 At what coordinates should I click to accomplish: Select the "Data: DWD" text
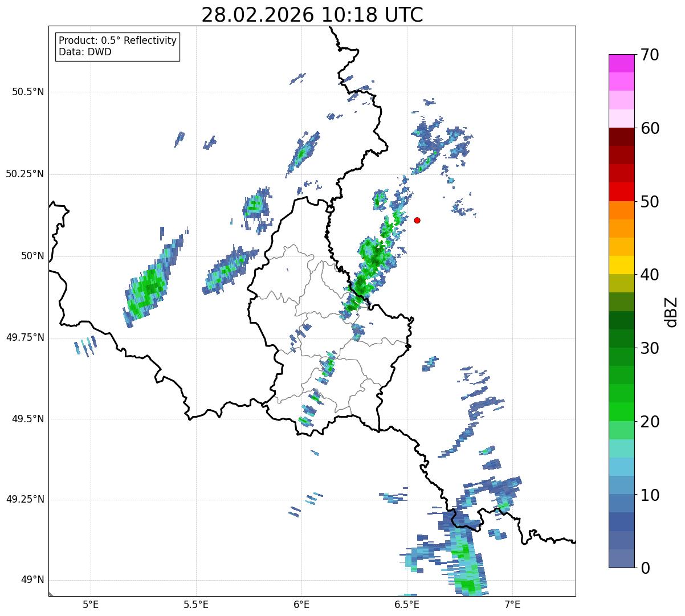point(85,52)
